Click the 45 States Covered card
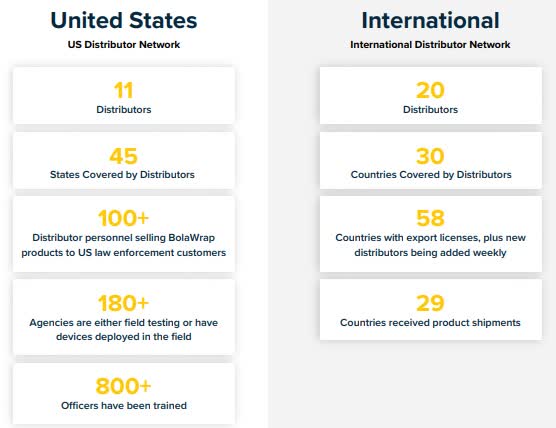Image resolution: width=556 pixels, height=428 pixels. pos(124,161)
